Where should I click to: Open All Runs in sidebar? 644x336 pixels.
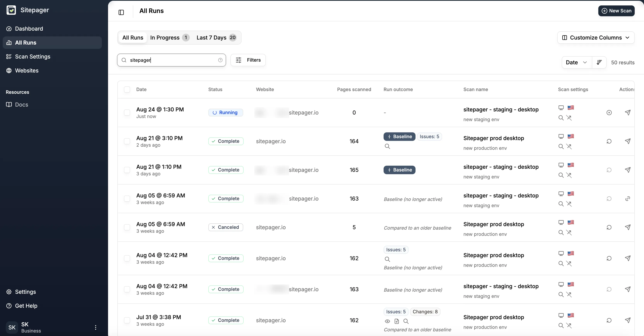coord(52,42)
